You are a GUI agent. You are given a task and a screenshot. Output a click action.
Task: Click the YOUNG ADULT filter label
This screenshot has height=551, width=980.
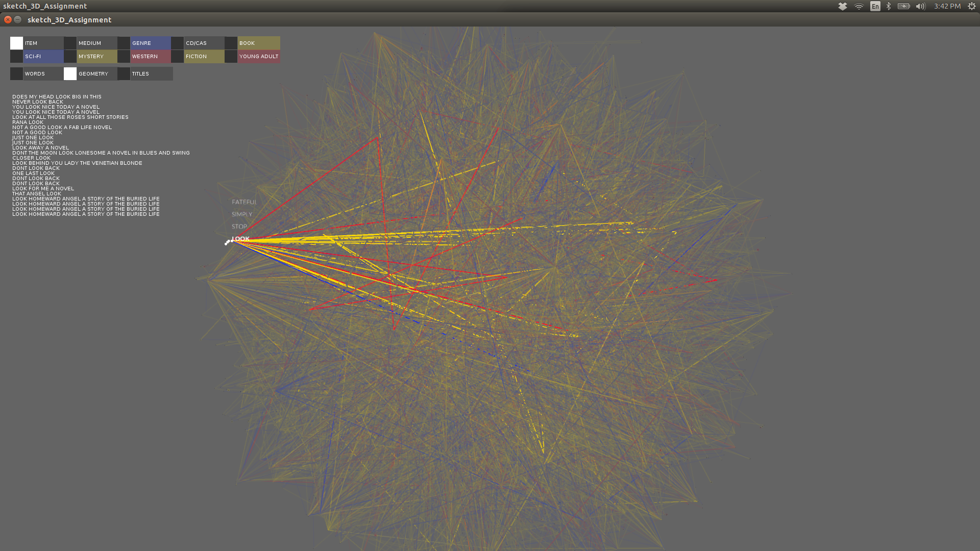click(258, 56)
